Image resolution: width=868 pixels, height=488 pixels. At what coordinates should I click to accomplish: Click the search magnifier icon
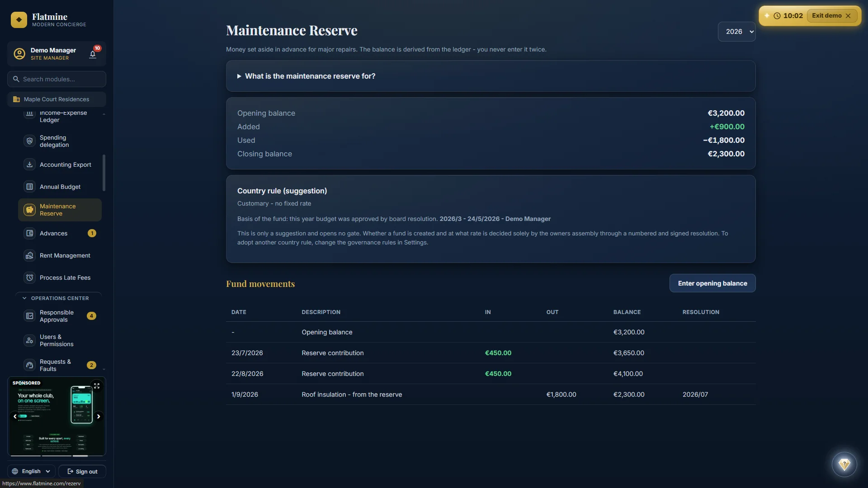pyautogui.click(x=16, y=79)
